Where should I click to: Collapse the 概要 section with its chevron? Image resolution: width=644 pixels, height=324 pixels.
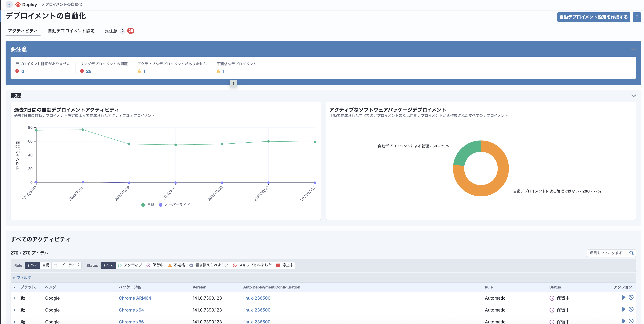click(x=633, y=96)
